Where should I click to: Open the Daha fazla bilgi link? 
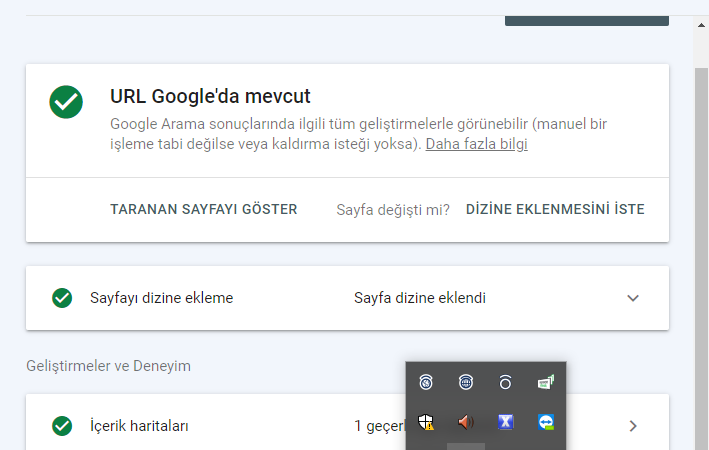(477, 144)
